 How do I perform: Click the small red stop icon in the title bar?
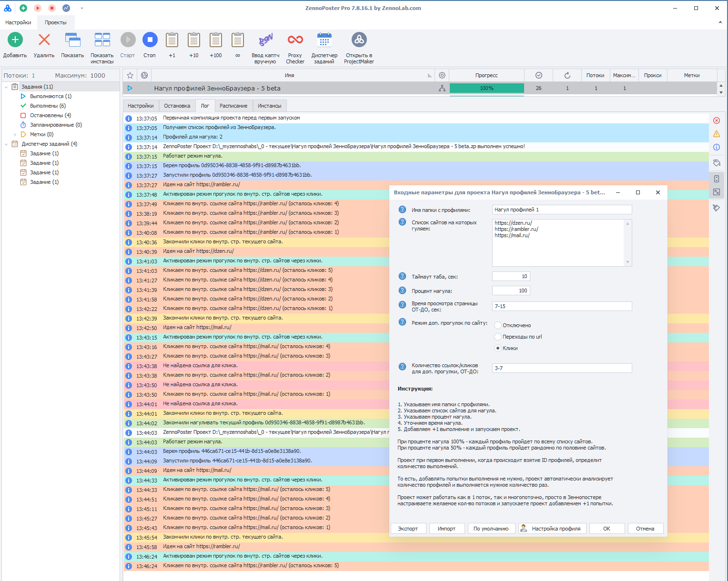coord(52,8)
